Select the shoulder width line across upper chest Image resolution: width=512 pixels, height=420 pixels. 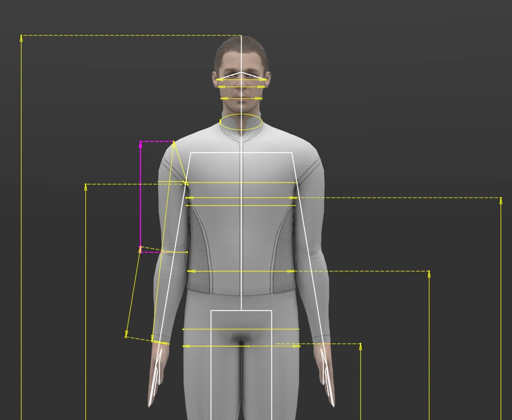click(240, 183)
